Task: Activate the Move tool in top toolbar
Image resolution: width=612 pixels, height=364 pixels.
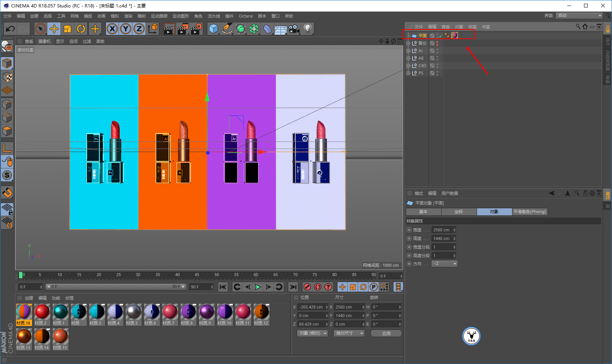Action: (x=54, y=29)
